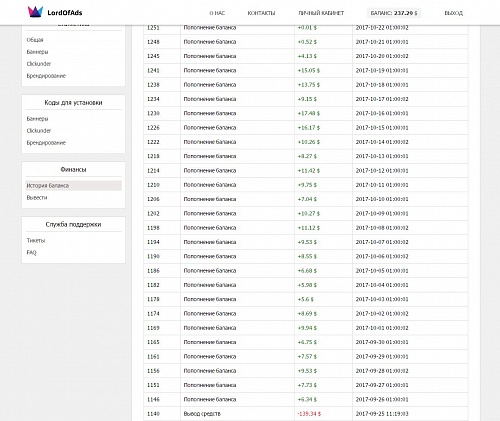This screenshot has height=421, width=500.
Task: Click Вывод средств in row 1140
Action: tap(202, 414)
